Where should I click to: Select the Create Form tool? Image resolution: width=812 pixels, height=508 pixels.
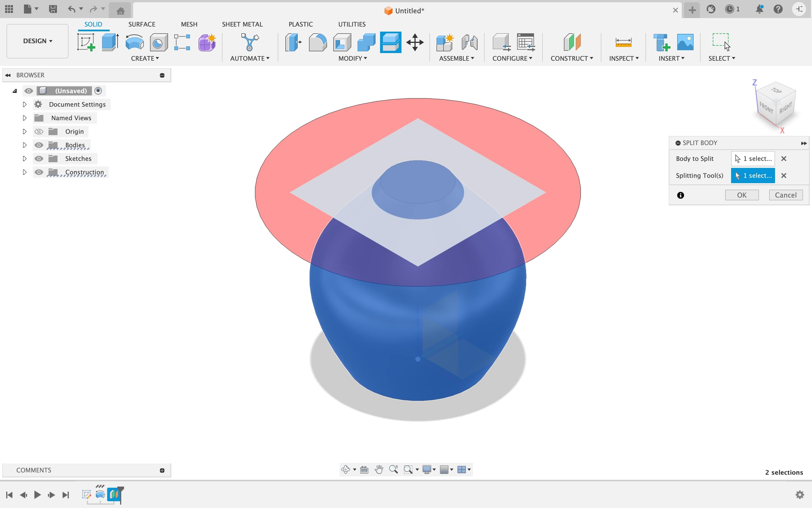point(207,42)
